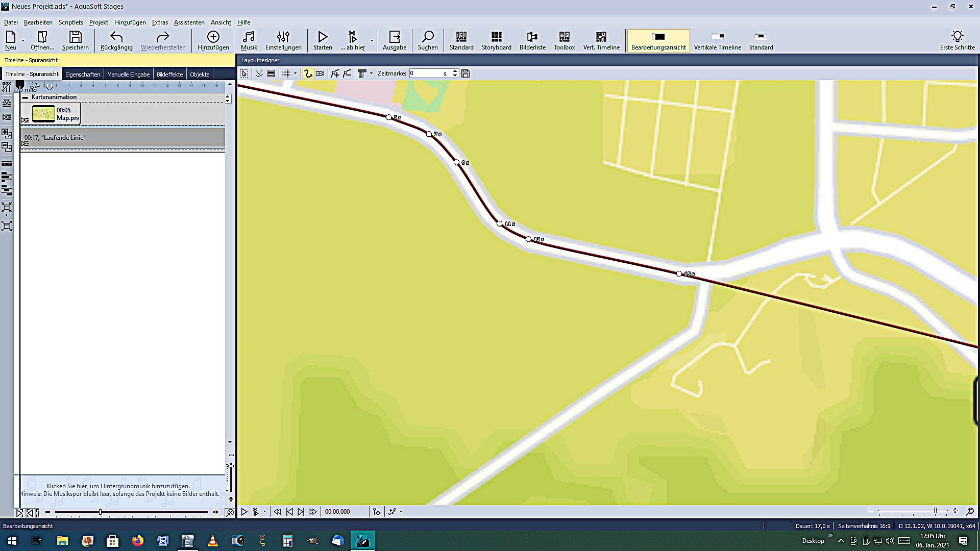Click the add path point icon

pos(335,73)
